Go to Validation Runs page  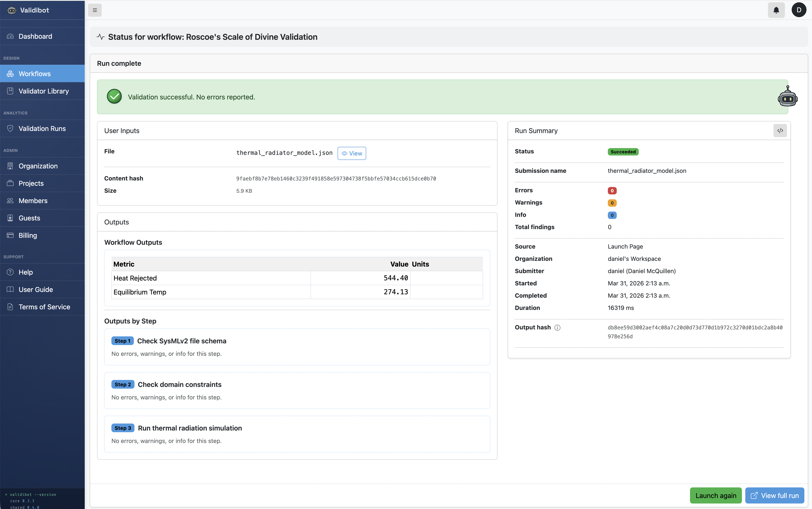pyautogui.click(x=42, y=129)
